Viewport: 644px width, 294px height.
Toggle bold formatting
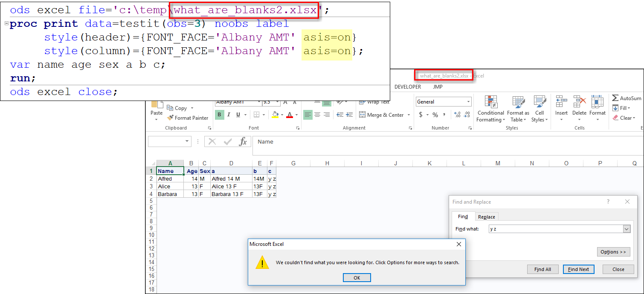[219, 115]
